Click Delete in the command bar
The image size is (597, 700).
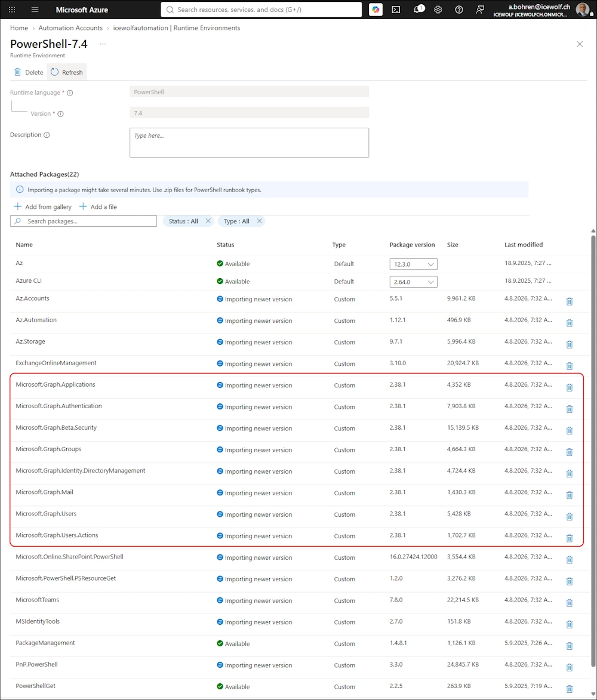pos(29,72)
